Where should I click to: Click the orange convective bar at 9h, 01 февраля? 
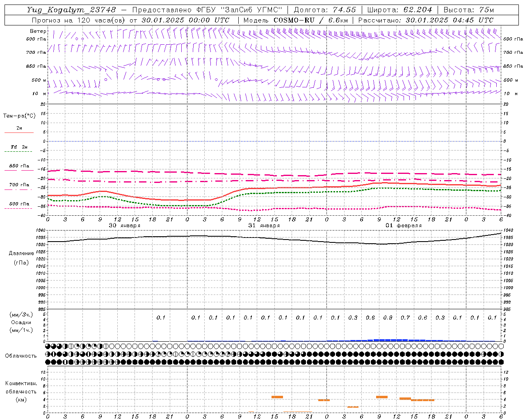pyautogui.click(x=382, y=397)
